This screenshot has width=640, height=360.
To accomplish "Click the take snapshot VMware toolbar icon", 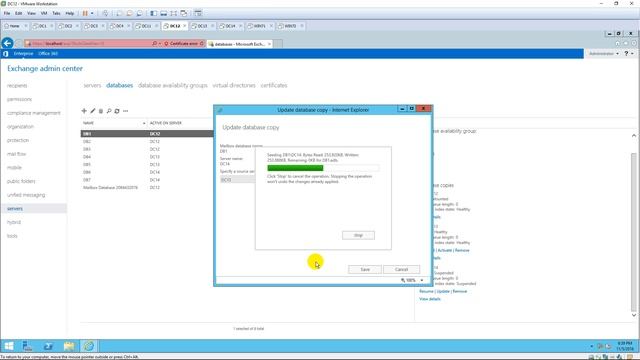I will click(119, 13).
